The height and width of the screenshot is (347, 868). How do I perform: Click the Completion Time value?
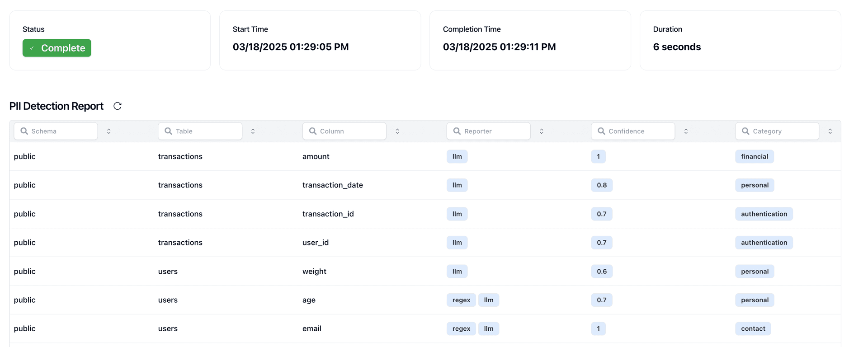[x=499, y=47]
